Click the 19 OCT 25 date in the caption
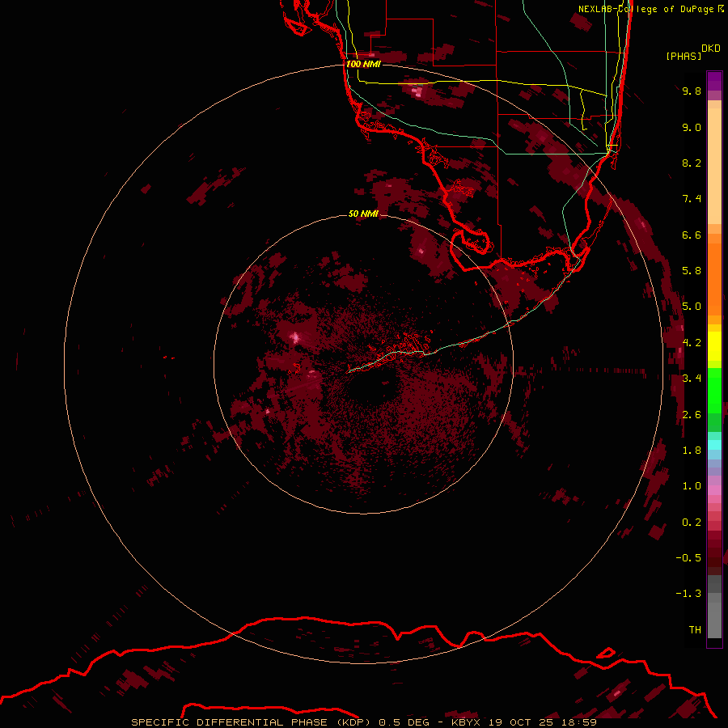Viewport: 728px width, 728px height. point(522,722)
